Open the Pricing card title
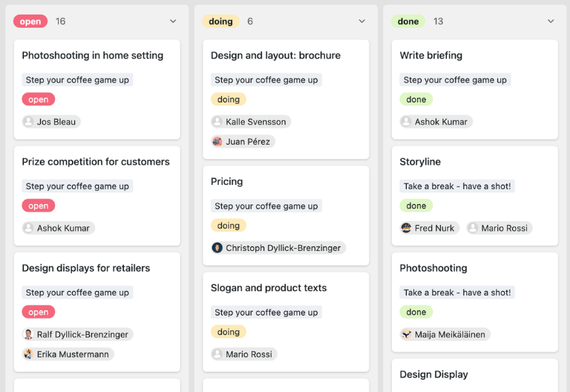 click(x=227, y=181)
